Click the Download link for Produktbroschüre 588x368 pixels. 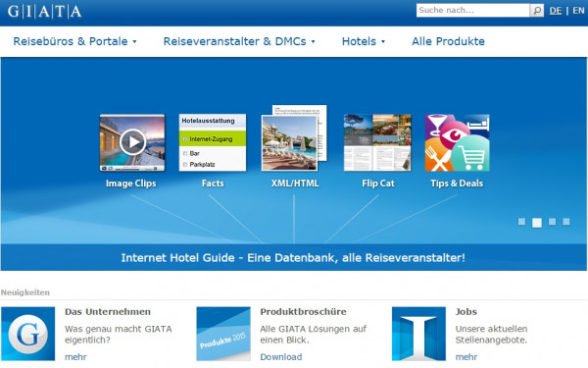[x=281, y=357]
